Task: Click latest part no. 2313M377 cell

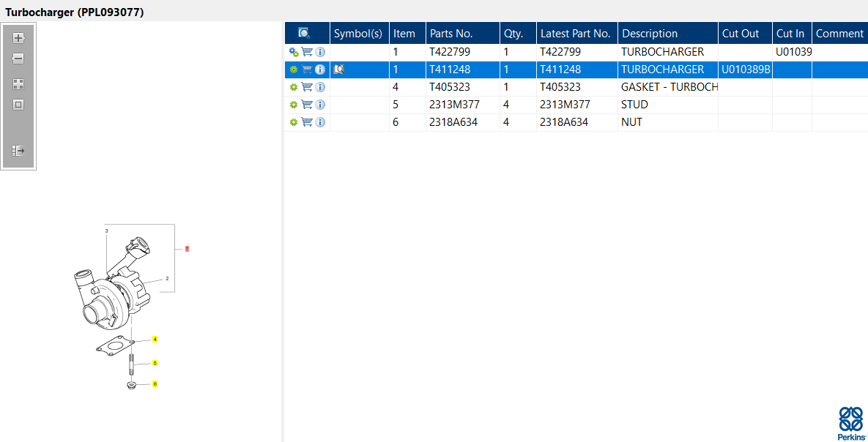Action: pyautogui.click(x=576, y=105)
